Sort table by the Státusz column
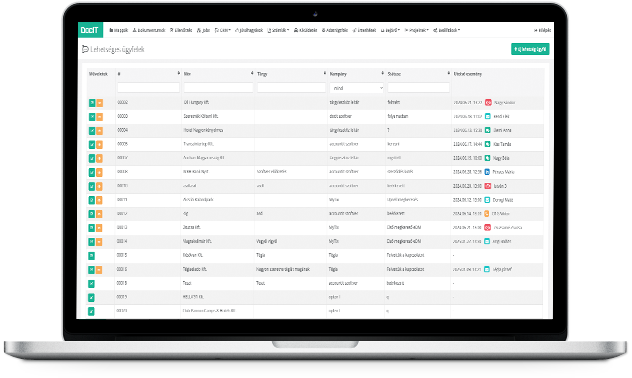The image size is (632, 378). 448,73
